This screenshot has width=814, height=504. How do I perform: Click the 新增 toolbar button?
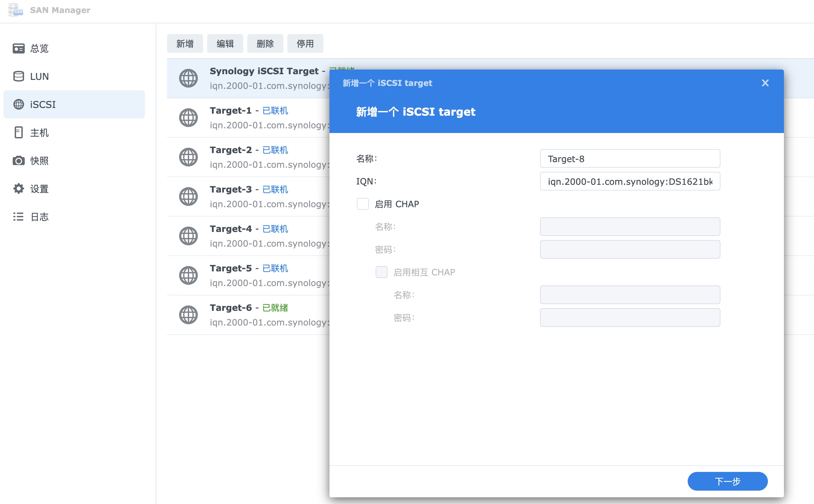coord(185,43)
